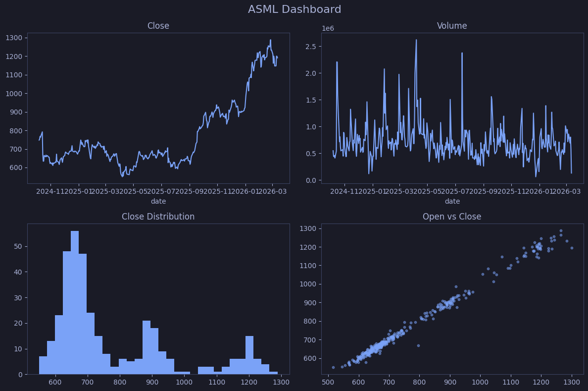The image size is (588, 391).
Task: Click the 0 y-tick on Close Distribution
Action: click(20, 375)
